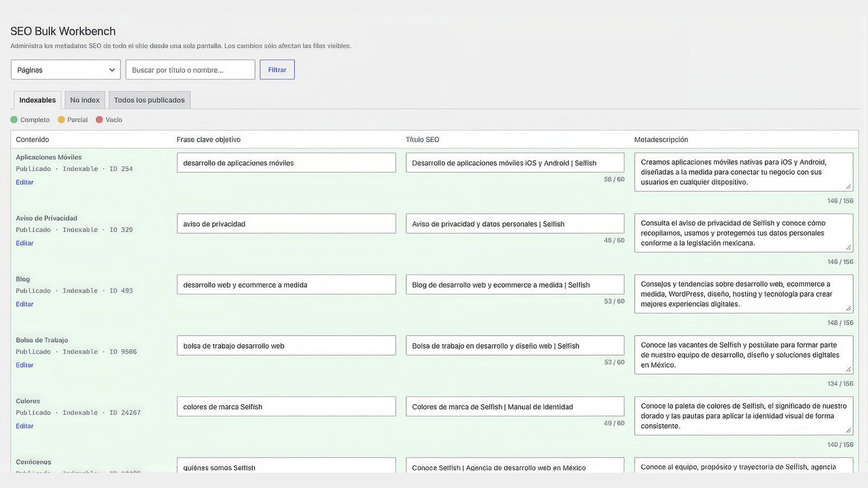The width and height of the screenshot is (868, 488).
Task: Edit metadescription starting 'Conoce la paleta de colores'
Action: pyautogui.click(x=744, y=416)
